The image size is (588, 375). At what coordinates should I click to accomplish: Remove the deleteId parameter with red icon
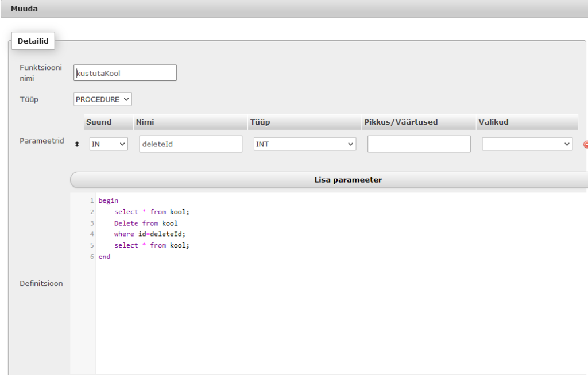pyautogui.click(x=586, y=144)
